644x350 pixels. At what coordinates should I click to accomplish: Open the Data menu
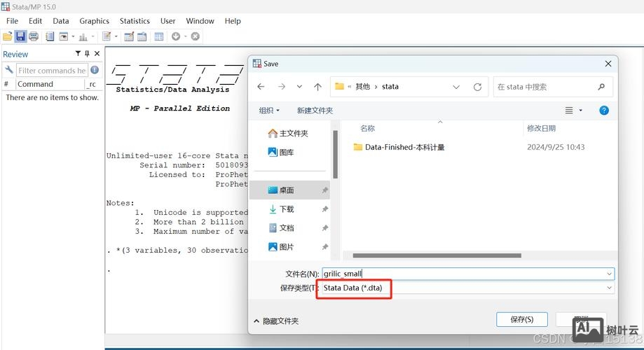point(61,21)
